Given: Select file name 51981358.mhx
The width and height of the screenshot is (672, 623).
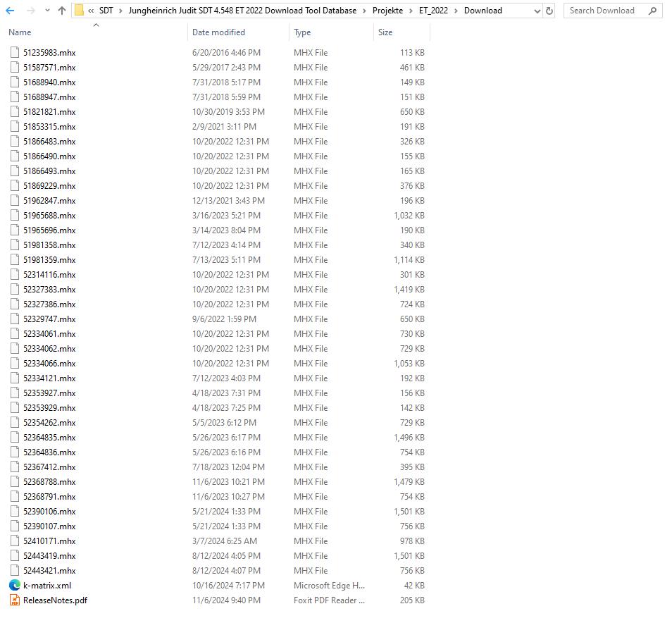Looking at the screenshot, I should (x=49, y=245).
